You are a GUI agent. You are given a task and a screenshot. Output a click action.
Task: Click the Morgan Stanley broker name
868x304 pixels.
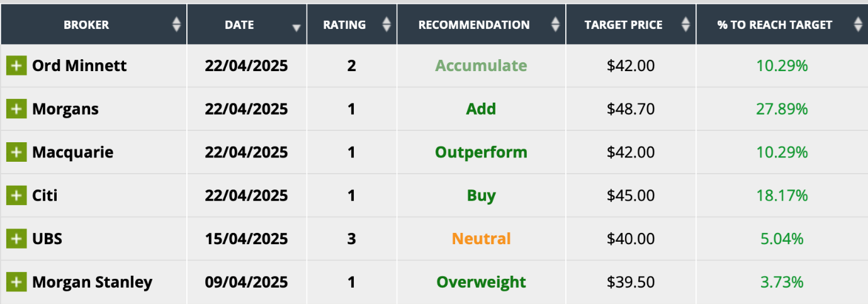(x=92, y=282)
